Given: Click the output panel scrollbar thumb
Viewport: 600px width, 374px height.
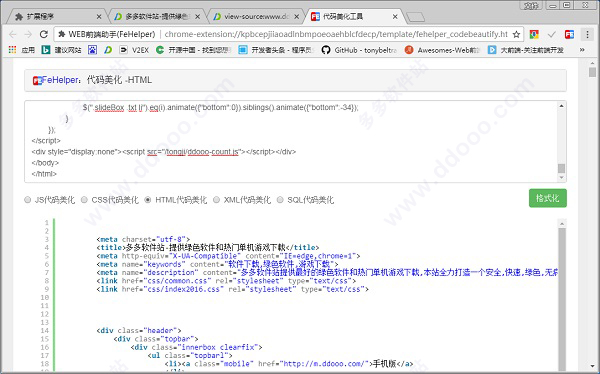Looking at the screenshot, I should coord(562,299).
